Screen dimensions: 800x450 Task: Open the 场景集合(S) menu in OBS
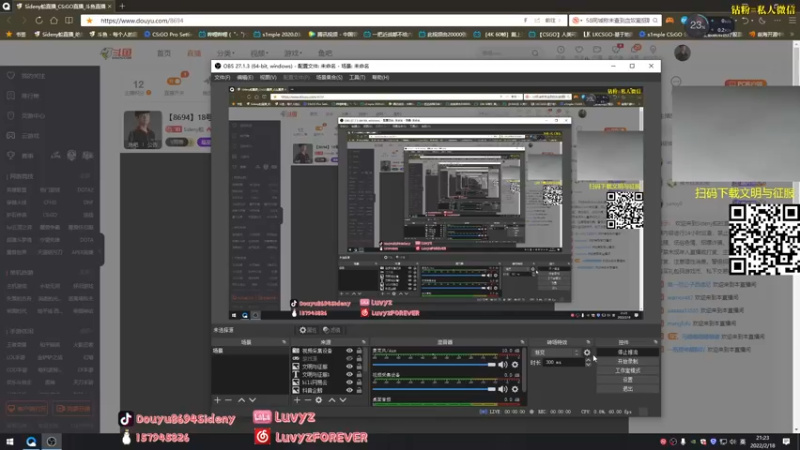(x=329, y=78)
